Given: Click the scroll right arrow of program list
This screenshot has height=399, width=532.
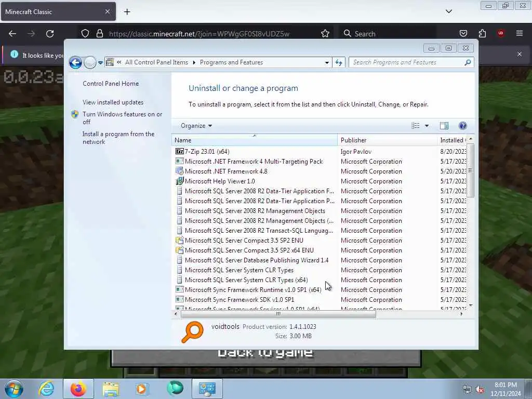Looking at the screenshot, I should coord(461,314).
